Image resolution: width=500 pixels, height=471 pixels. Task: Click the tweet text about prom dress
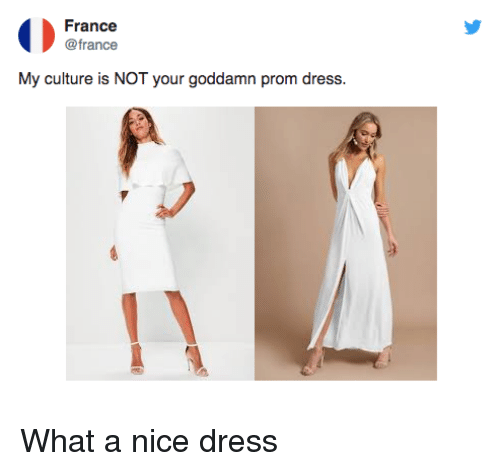click(x=182, y=79)
